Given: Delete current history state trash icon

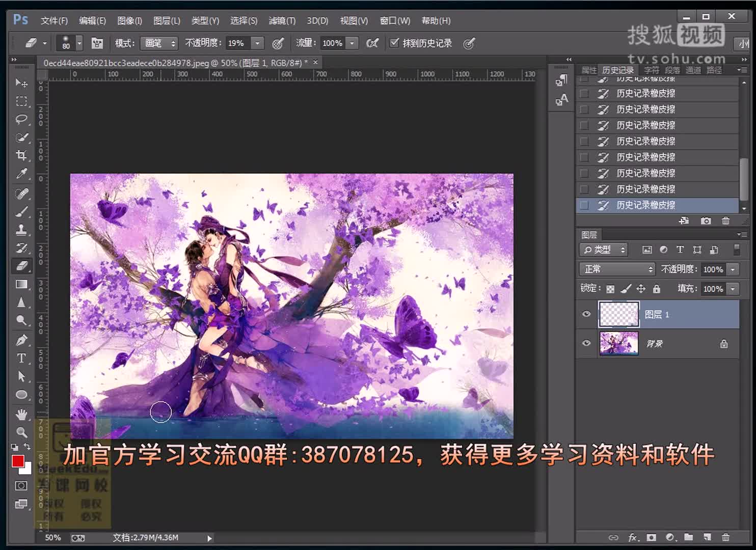Looking at the screenshot, I should coord(725,221).
